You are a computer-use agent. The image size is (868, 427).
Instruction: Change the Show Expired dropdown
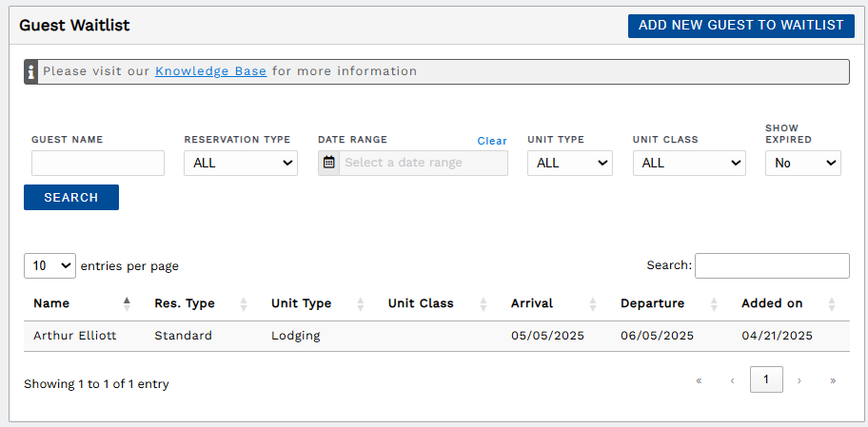803,164
